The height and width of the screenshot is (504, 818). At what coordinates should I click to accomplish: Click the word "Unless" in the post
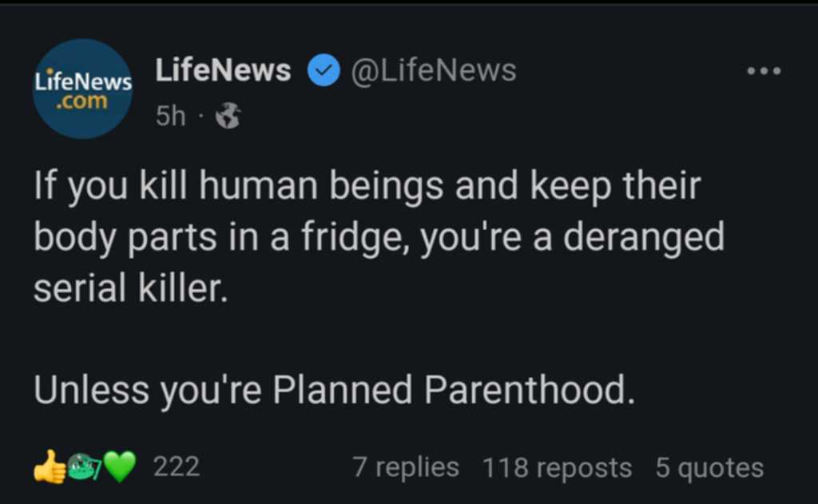(x=91, y=390)
